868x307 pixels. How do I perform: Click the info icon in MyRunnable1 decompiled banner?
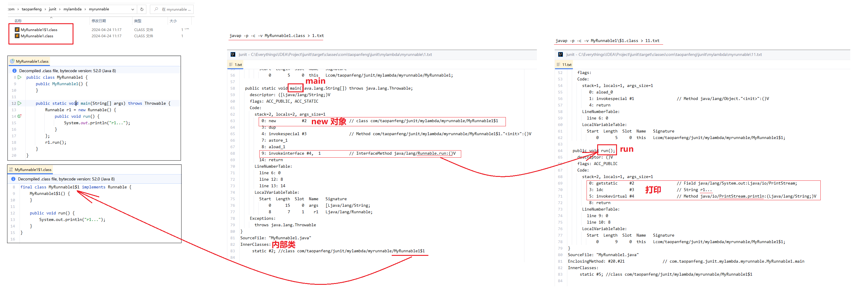pos(14,71)
